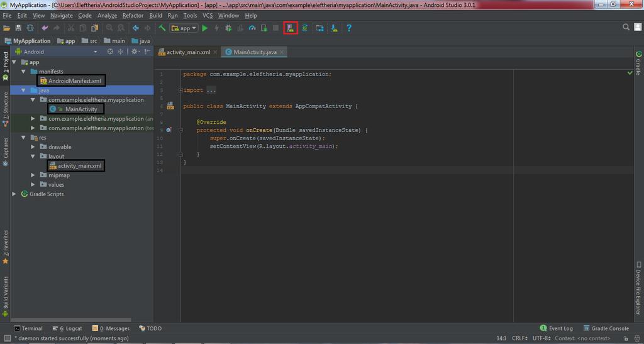Click the blue Help question mark icon
Image resolution: width=644 pixels, height=344 pixels.
point(348,28)
